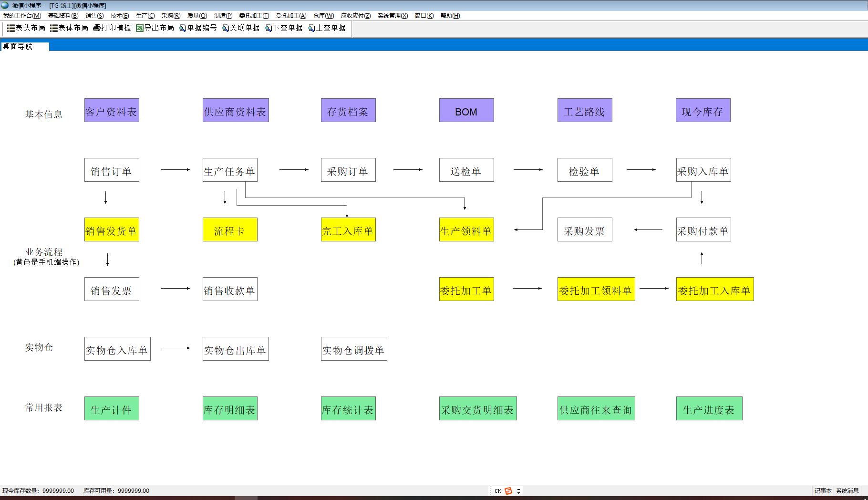Image resolution: width=868 pixels, height=500 pixels.
Task: Select the 桌面导航 tab
Action: tap(18, 46)
